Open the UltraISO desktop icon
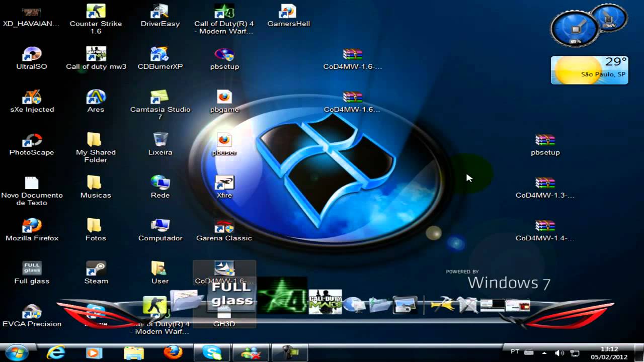Viewport: 644px width, 362px height. tap(32, 59)
